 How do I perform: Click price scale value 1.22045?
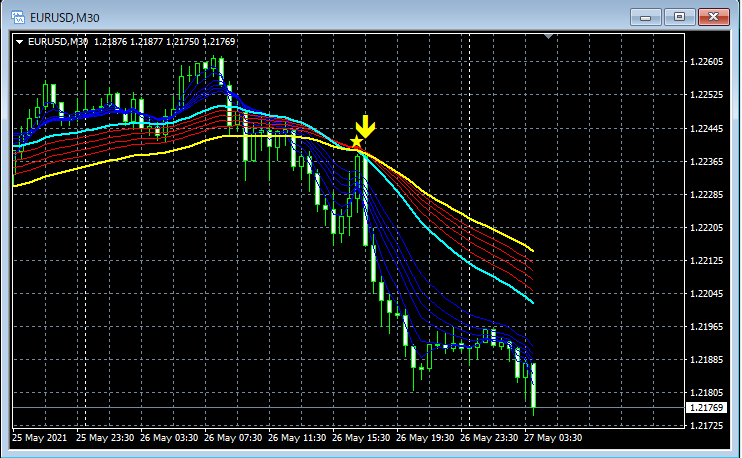pos(707,293)
